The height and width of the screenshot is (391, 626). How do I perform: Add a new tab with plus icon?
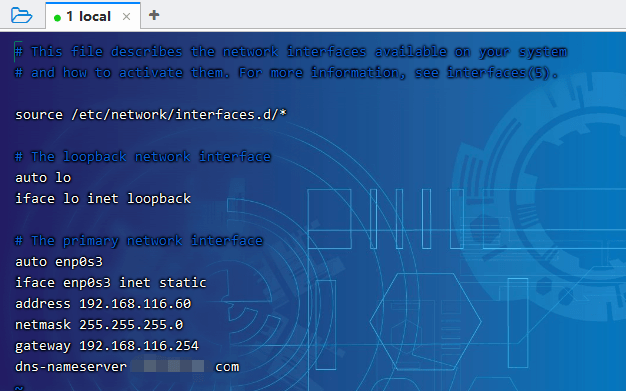(x=154, y=15)
